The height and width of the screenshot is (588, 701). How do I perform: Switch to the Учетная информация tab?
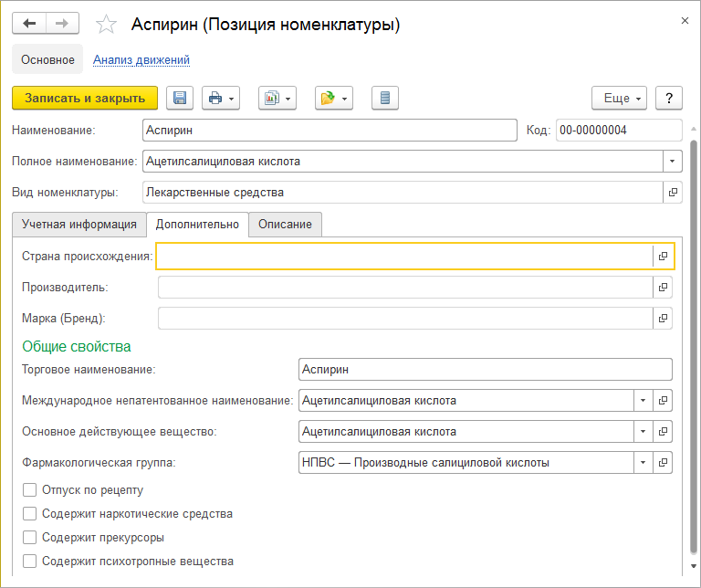pos(79,225)
